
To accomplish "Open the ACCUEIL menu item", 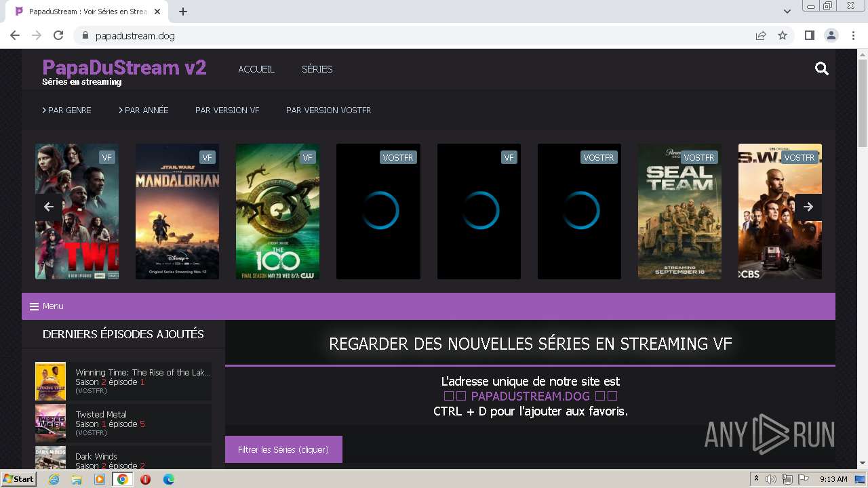I will point(256,69).
